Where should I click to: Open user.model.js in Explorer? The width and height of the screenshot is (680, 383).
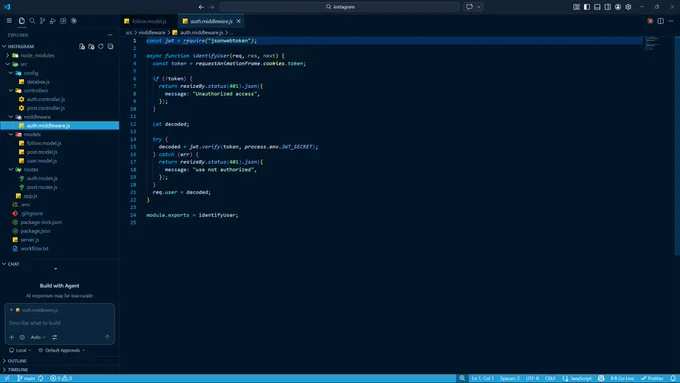tap(42, 160)
